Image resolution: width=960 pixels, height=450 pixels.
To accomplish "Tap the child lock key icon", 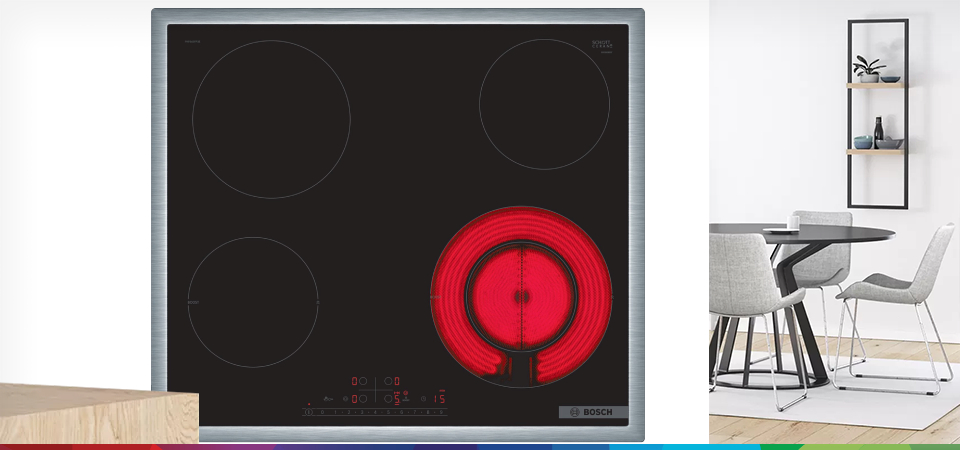I will click(x=329, y=398).
